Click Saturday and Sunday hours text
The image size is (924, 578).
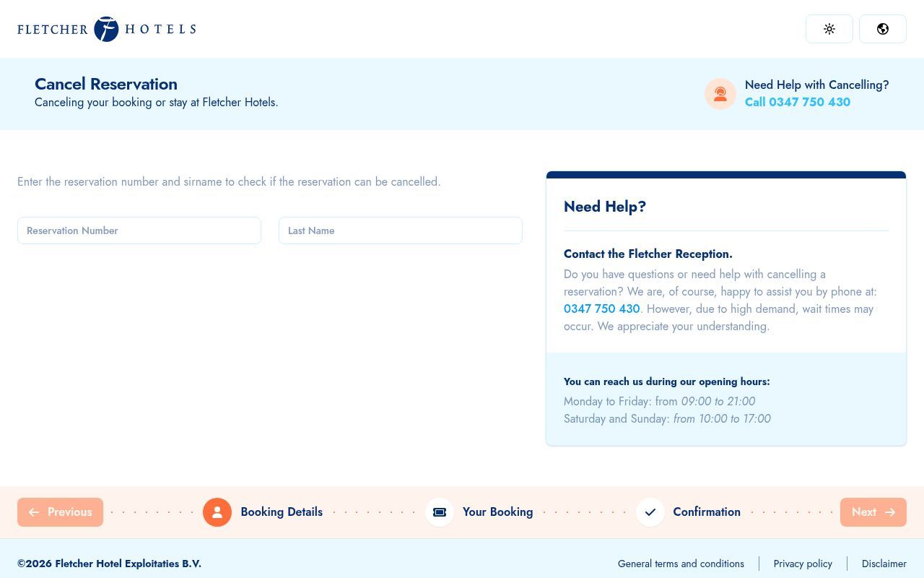point(667,418)
